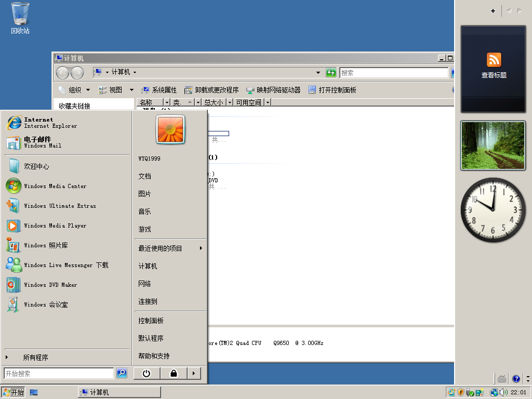Click the analog clock gadget

[493, 210]
